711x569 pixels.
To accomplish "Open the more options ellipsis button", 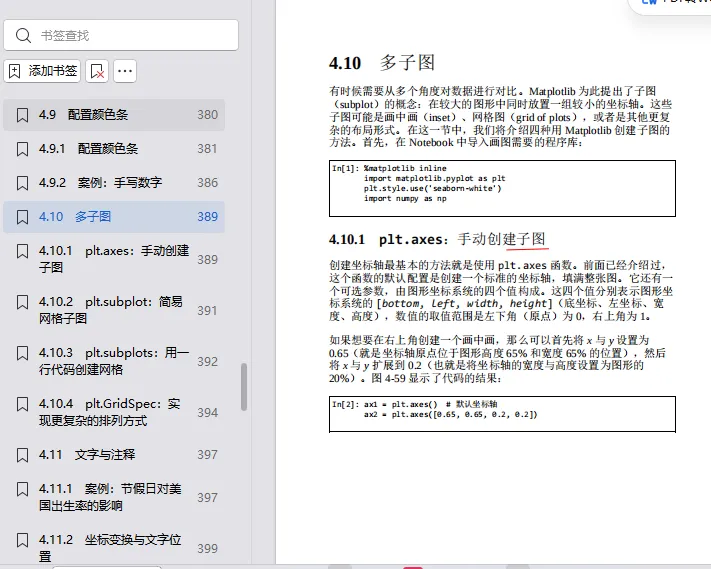I will tap(125, 71).
